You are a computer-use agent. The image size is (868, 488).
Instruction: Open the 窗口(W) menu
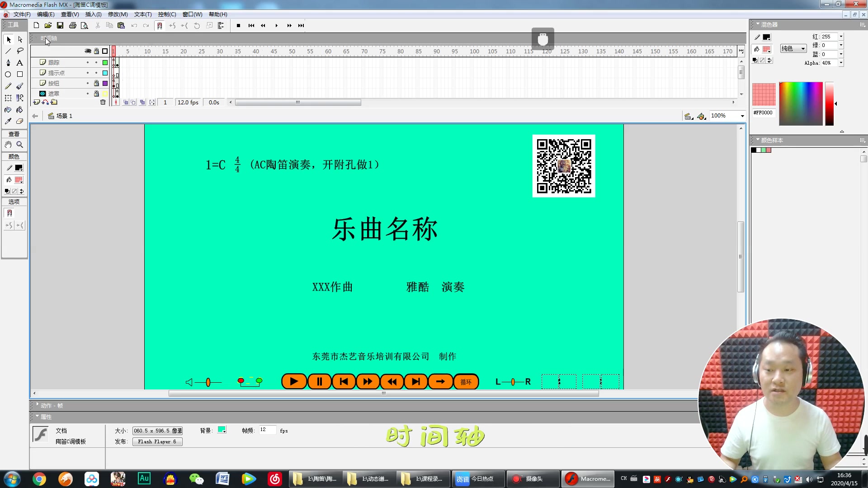pyautogui.click(x=193, y=14)
